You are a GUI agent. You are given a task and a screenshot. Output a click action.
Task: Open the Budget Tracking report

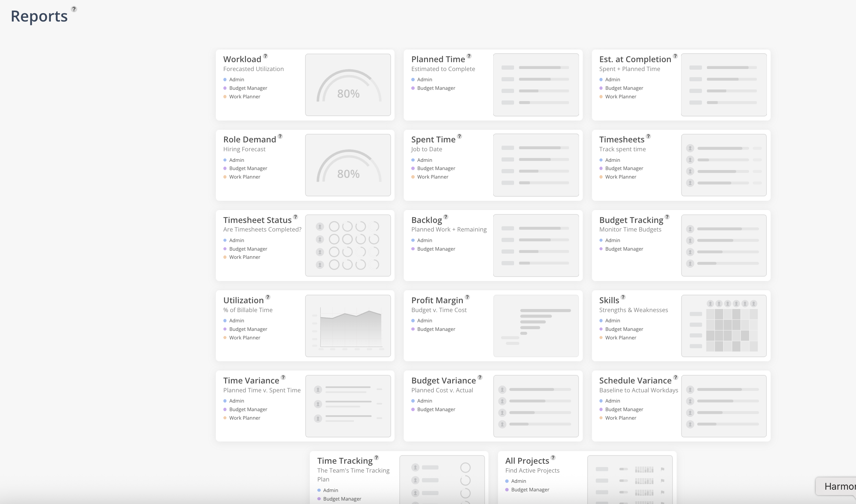point(631,220)
